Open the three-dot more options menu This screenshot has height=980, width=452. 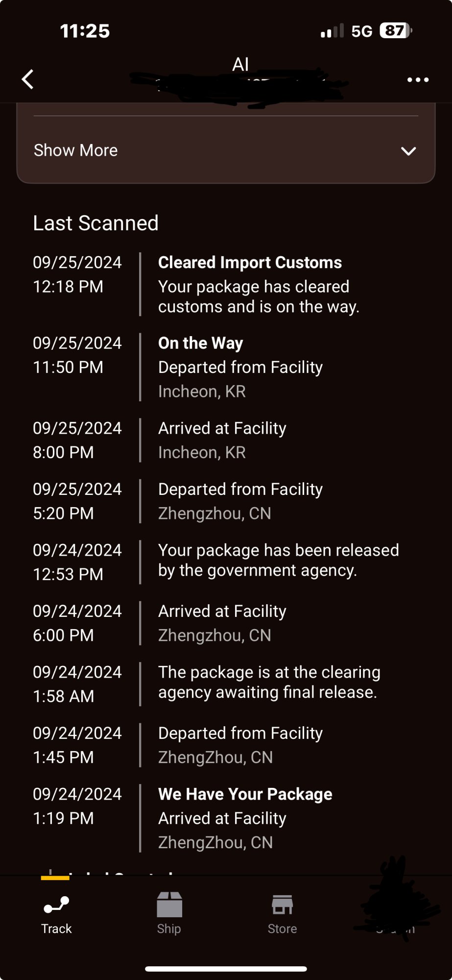point(418,80)
